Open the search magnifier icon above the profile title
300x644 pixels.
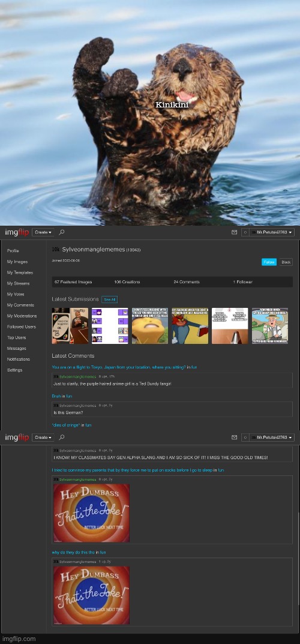(62, 232)
